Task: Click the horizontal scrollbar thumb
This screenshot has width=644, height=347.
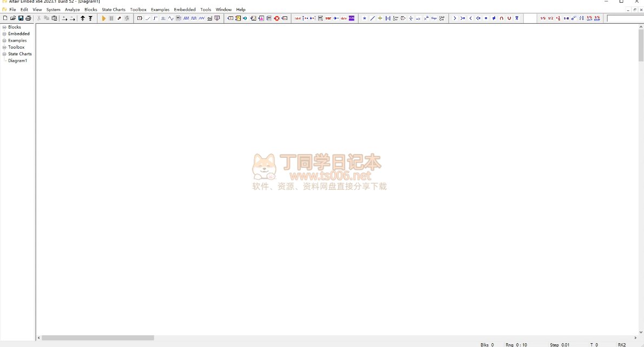Action: tap(97, 338)
